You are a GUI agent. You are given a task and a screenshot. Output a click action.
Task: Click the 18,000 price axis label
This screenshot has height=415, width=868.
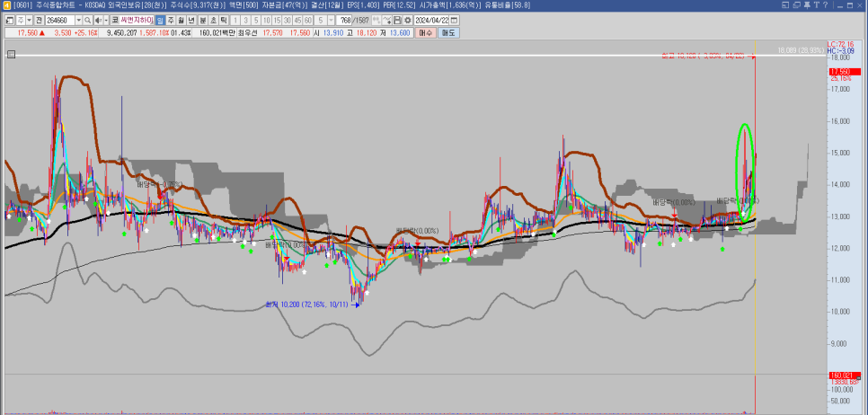pyautogui.click(x=840, y=57)
